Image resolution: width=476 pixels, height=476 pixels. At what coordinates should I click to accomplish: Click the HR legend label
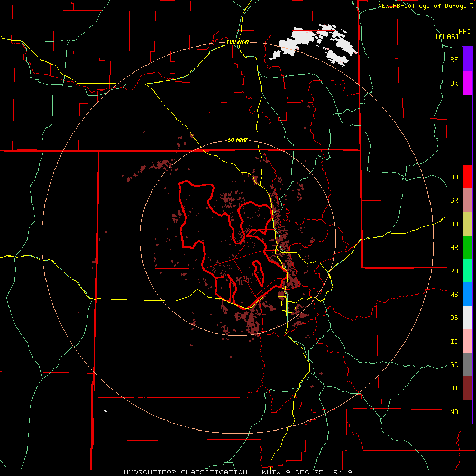pyautogui.click(x=454, y=248)
